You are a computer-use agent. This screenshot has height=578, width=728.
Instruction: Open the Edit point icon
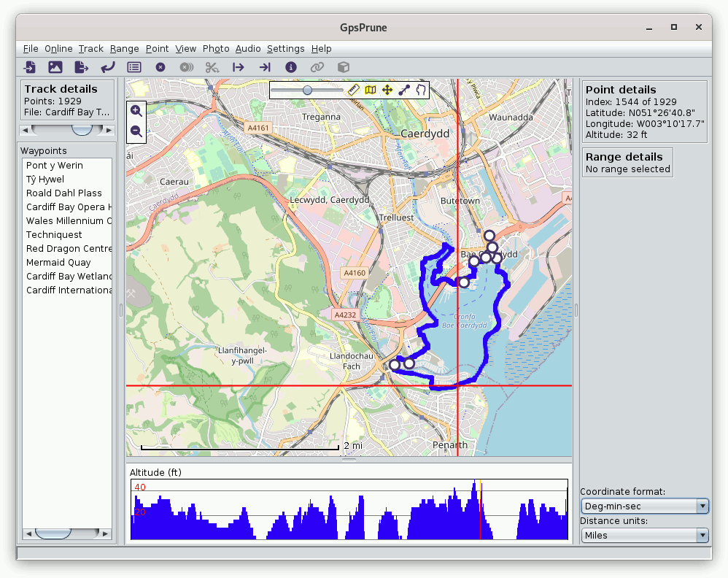134,67
